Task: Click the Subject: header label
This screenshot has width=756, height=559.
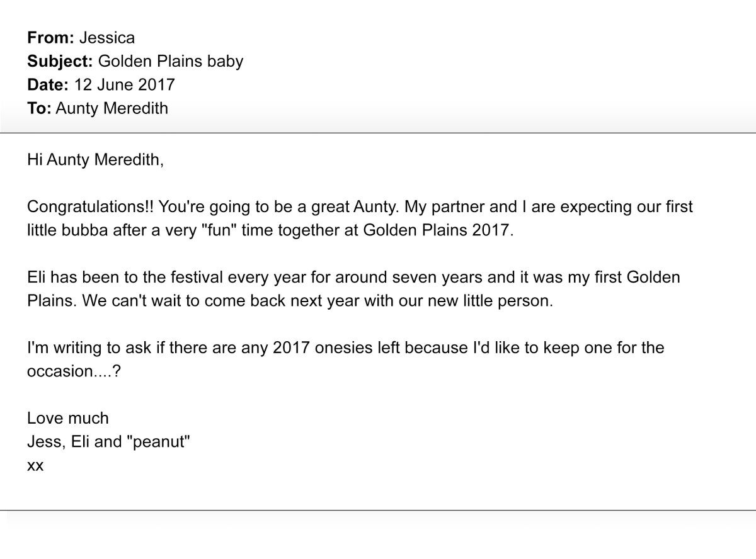Action: [x=60, y=61]
